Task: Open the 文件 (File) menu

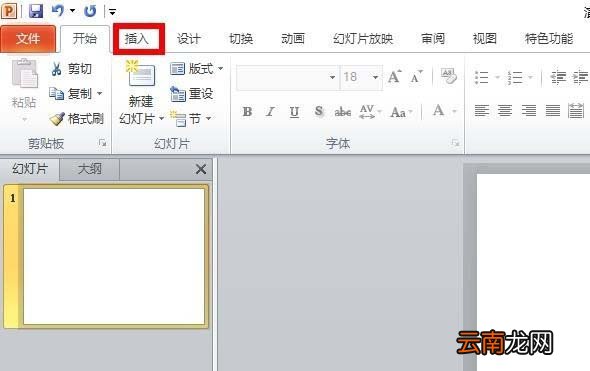Action: (28, 38)
